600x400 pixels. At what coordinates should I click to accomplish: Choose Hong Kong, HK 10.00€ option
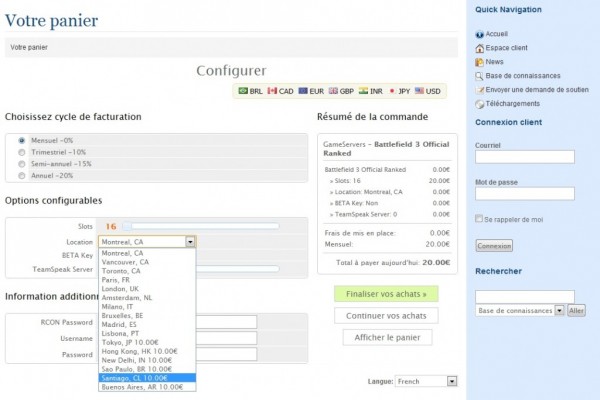(x=147, y=351)
